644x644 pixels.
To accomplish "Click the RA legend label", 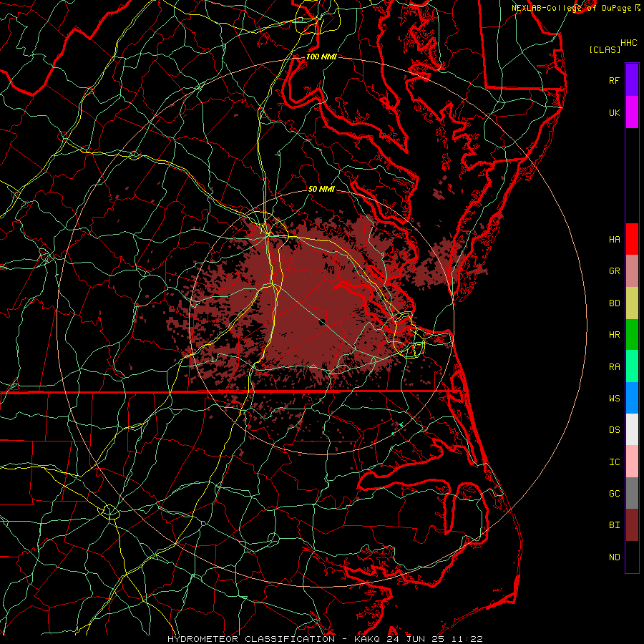I will click(x=614, y=367).
